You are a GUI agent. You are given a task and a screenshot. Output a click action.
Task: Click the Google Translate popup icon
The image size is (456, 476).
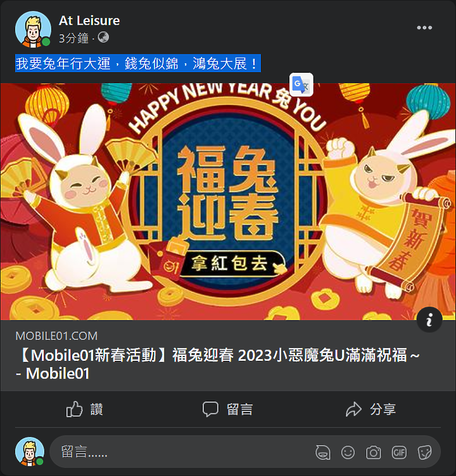pos(301,85)
